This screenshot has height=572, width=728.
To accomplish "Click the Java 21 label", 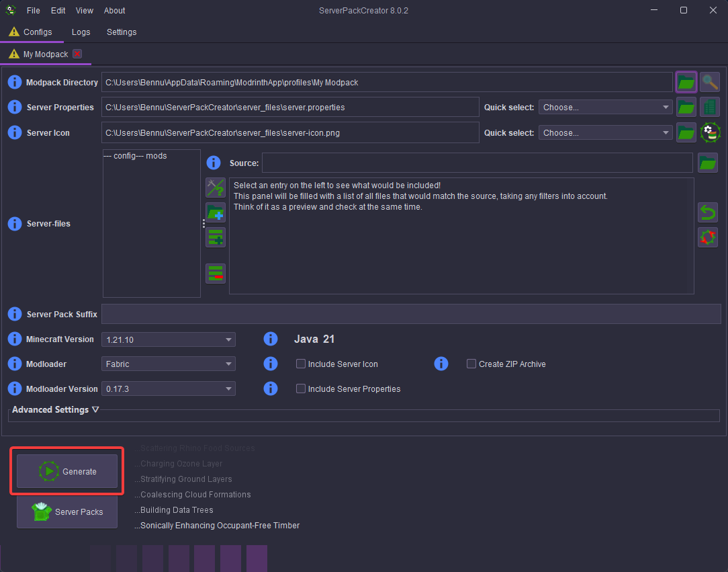I will [314, 339].
